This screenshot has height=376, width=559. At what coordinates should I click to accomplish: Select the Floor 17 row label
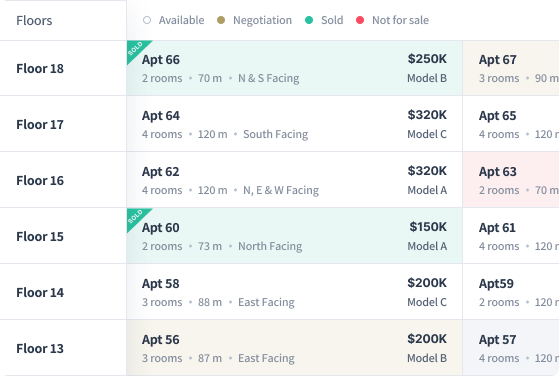click(40, 124)
